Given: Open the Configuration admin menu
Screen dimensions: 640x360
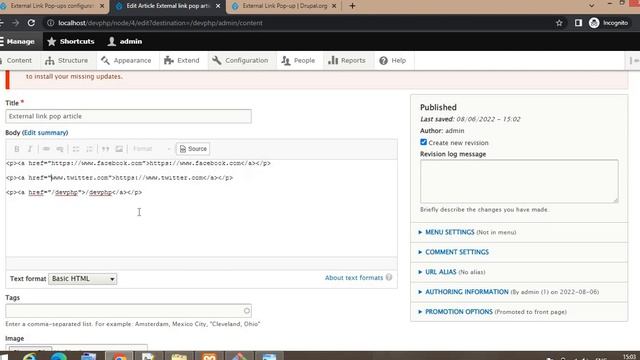Looking at the screenshot, I should (x=241, y=60).
